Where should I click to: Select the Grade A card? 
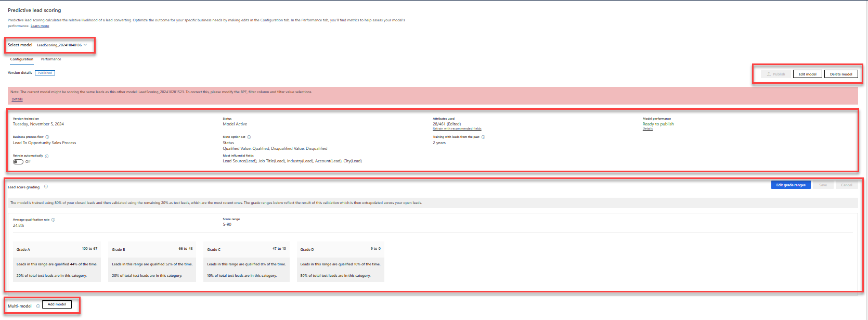point(57,262)
